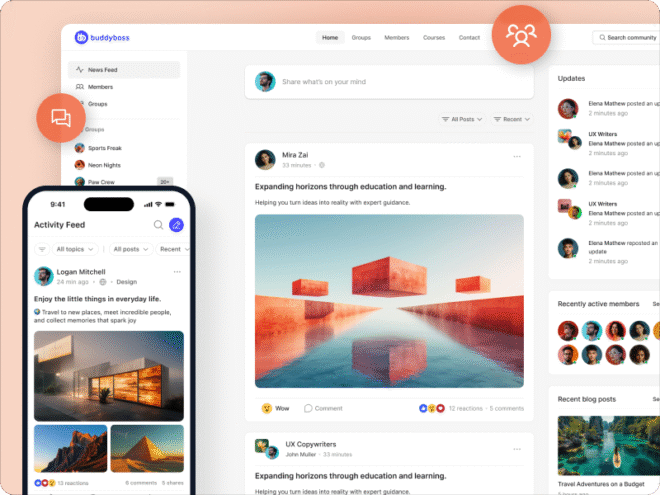The width and height of the screenshot is (660, 495).
Task: Click the buddyboss logo
Action: 102,37
